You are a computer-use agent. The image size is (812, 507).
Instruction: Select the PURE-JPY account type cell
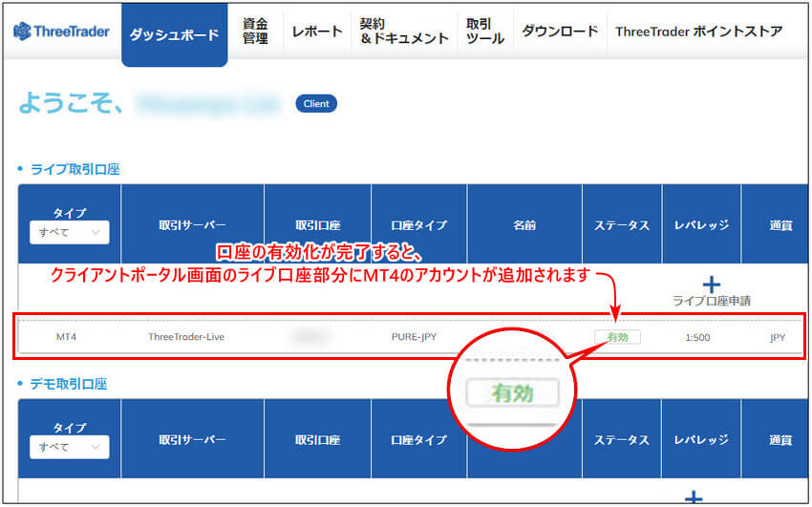(414, 337)
